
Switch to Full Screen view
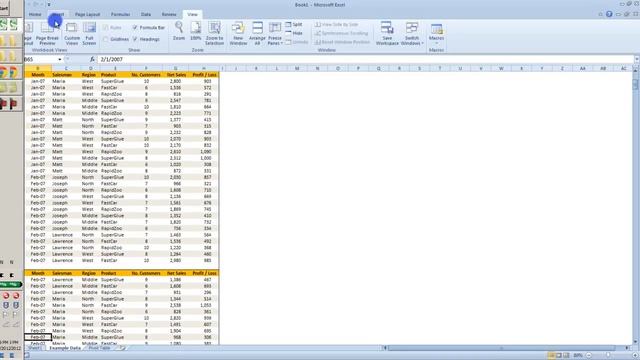click(x=89, y=33)
